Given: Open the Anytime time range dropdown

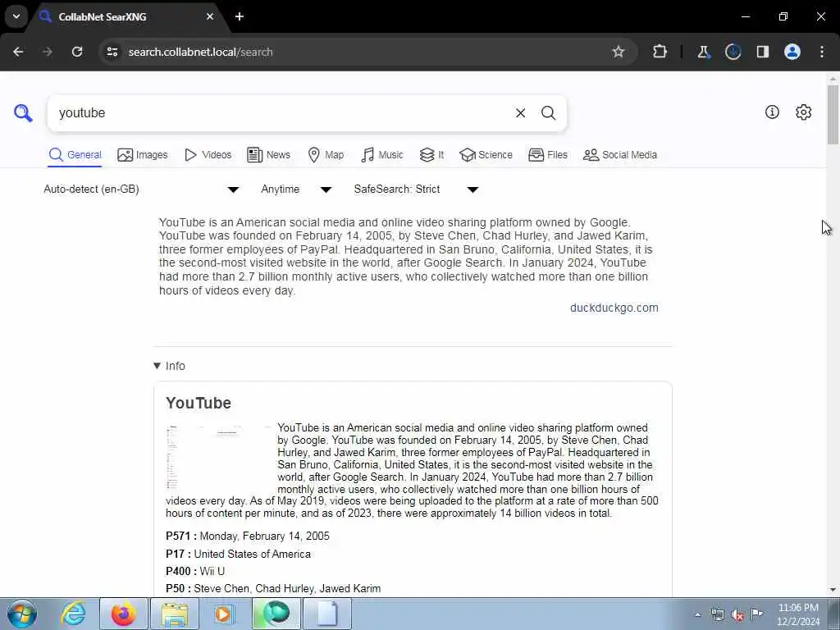Looking at the screenshot, I should 296,189.
